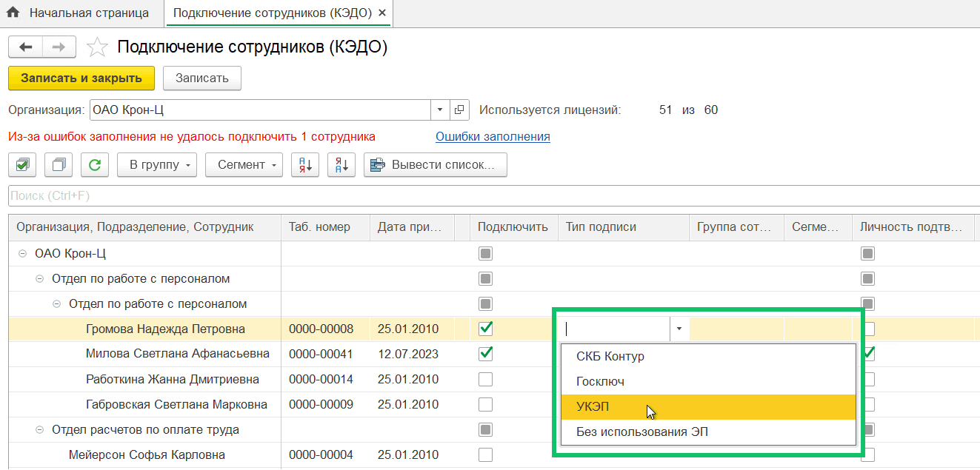Collapse the first Отдел по работе с персоналом node

click(x=39, y=279)
